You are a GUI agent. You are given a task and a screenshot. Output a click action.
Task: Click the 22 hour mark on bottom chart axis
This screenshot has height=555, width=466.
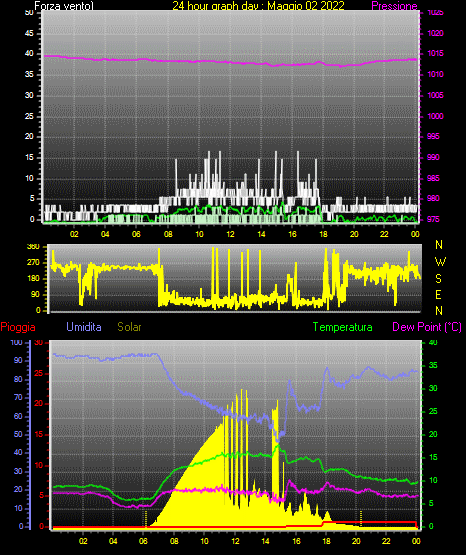tap(386, 541)
